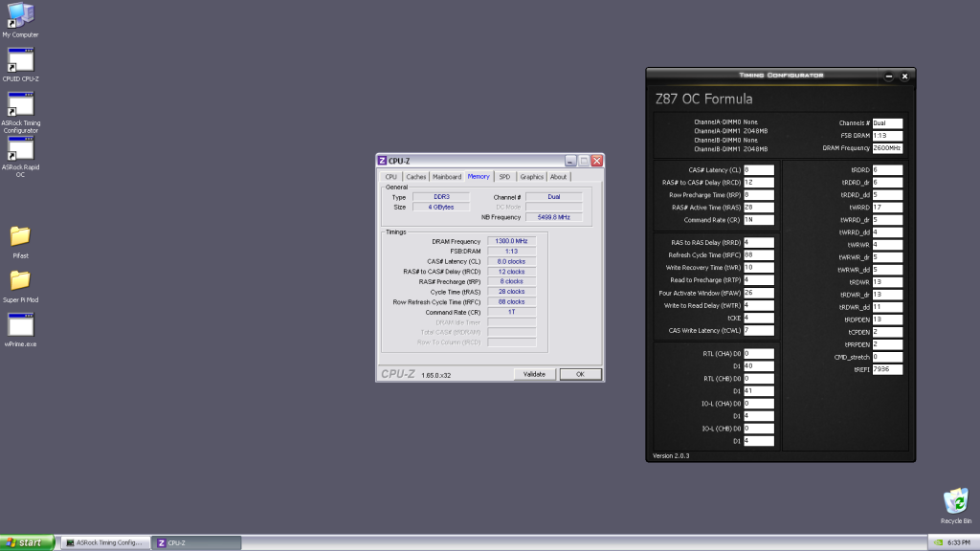Click the RTL (CHB) D1 field showing 41
Viewport: 980px width, 551px height.
click(x=759, y=391)
